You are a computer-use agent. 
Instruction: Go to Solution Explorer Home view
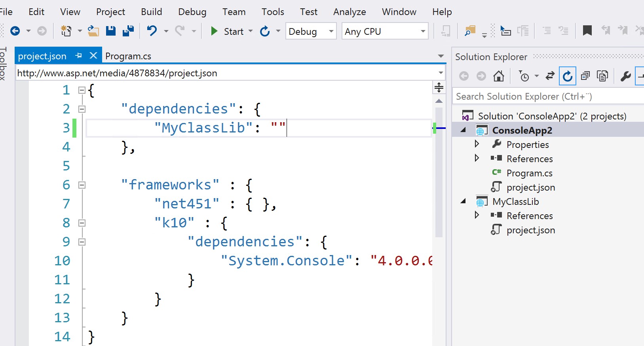point(499,76)
